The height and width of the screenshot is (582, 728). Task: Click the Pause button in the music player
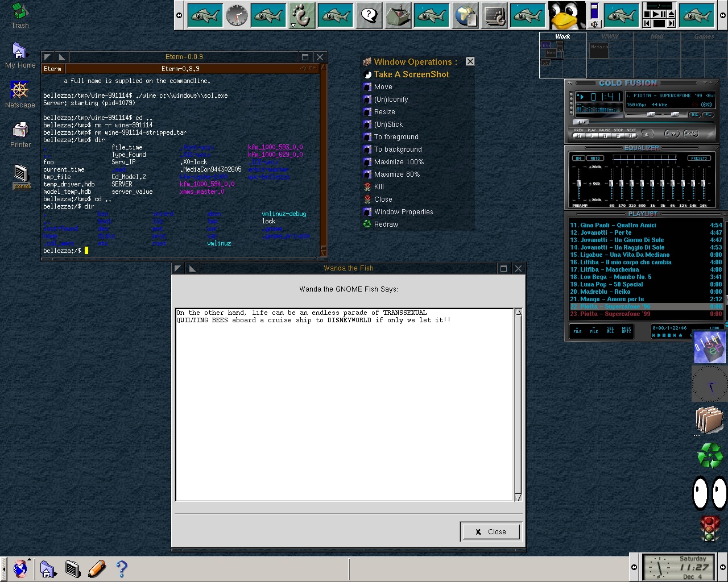click(x=605, y=135)
